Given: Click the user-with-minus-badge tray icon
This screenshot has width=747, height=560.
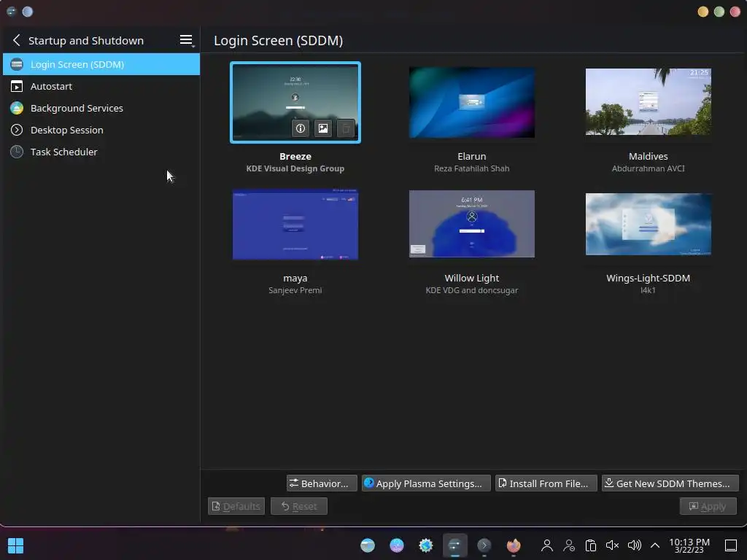Looking at the screenshot, I should [569, 545].
